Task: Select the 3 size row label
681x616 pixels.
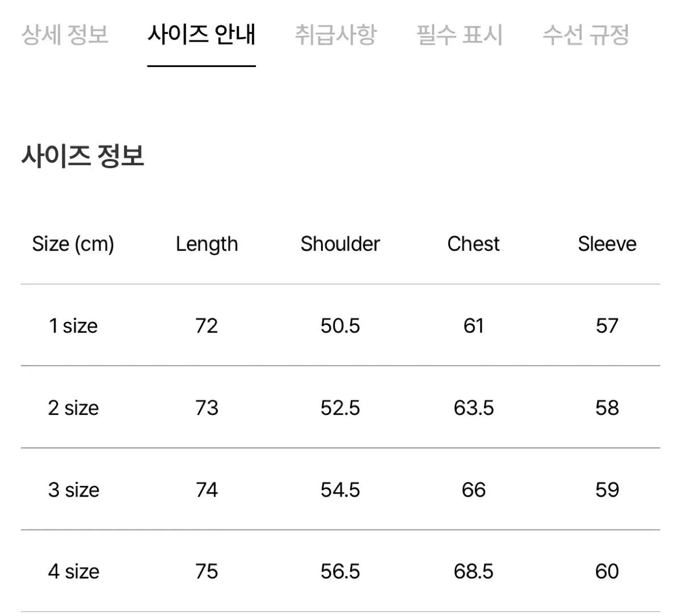Action: coord(73,489)
